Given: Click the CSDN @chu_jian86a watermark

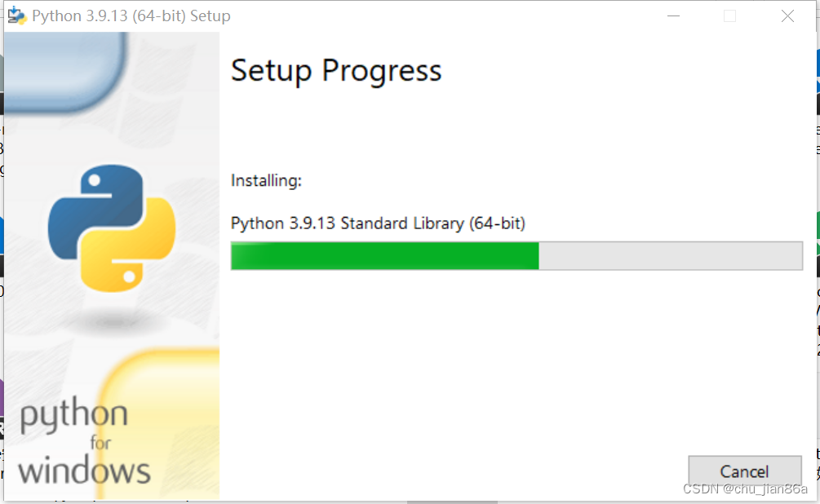Looking at the screenshot, I should pos(745,489).
